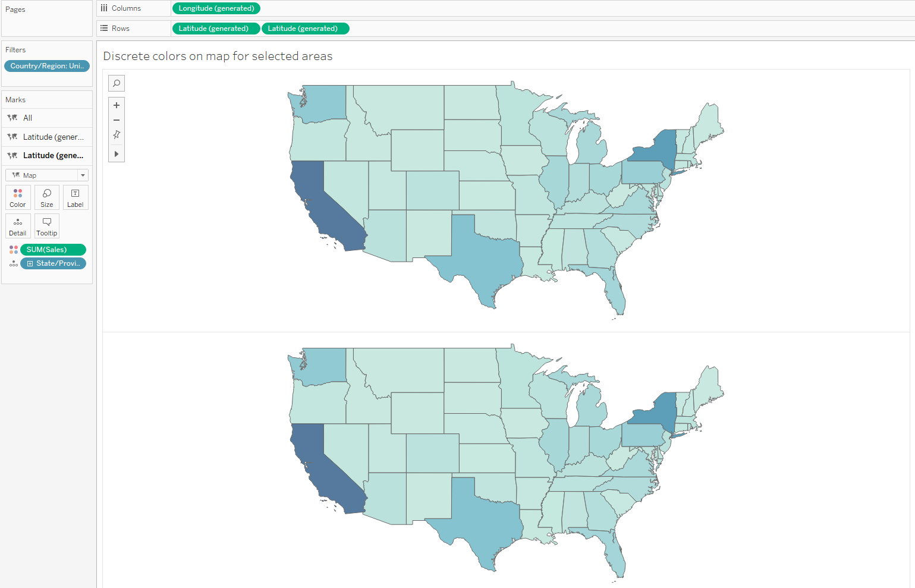
Task: Open the Color marks card button
Action: [18, 197]
